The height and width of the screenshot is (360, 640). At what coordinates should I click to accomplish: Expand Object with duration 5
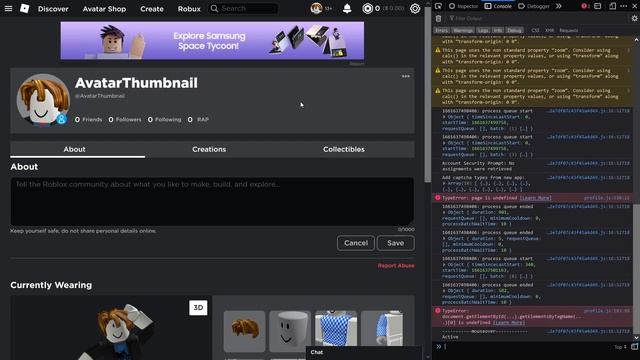tap(444, 238)
